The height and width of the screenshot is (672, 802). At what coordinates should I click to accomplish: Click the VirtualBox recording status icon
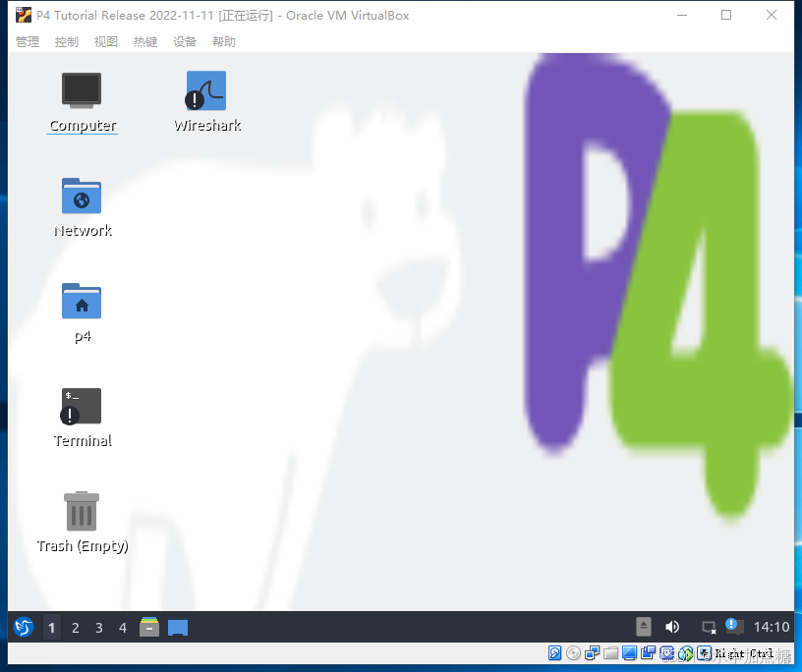[x=648, y=653]
